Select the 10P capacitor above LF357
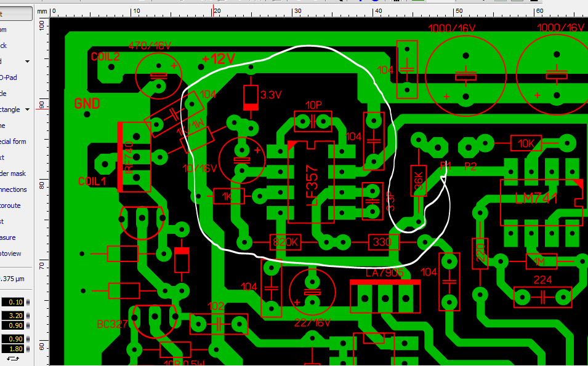This screenshot has height=366, width=588. pyautogui.click(x=313, y=121)
